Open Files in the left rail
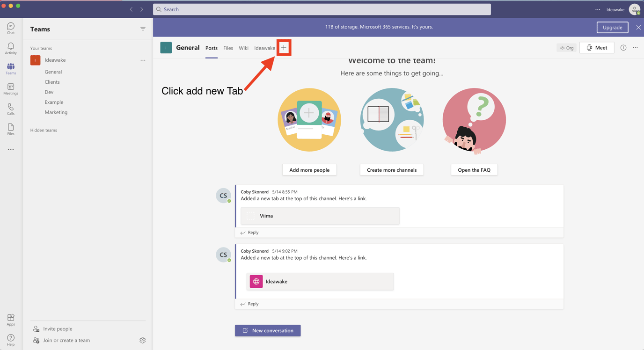The height and width of the screenshot is (350, 644). 11,129
